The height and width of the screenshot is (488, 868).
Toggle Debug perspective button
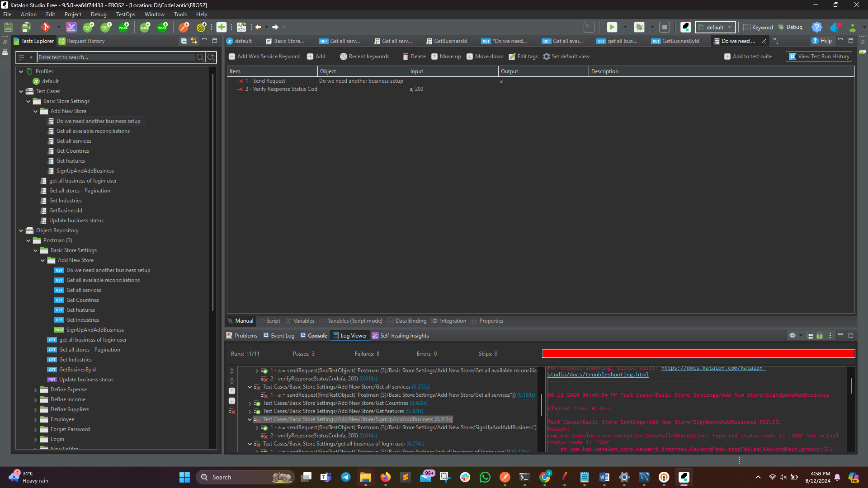pos(790,27)
